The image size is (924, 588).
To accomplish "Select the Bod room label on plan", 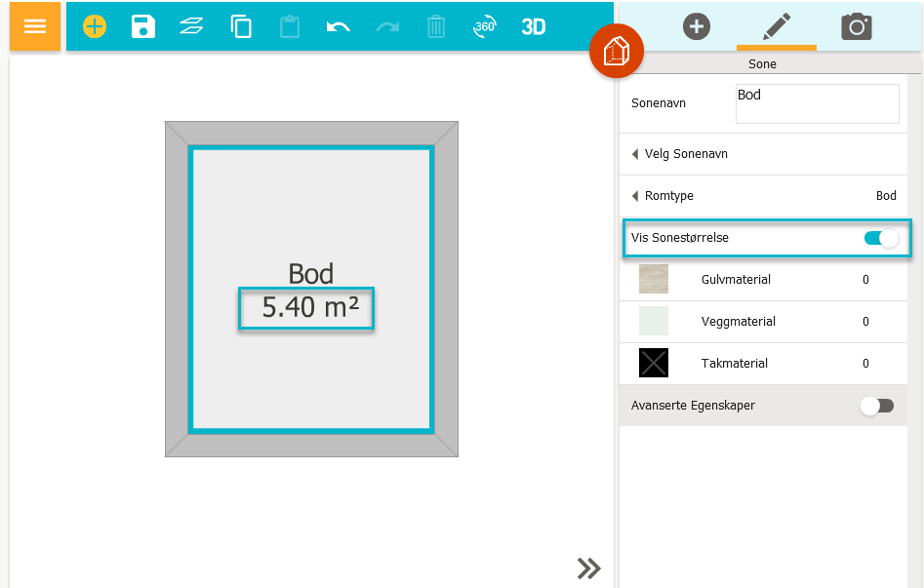I will tap(311, 274).
